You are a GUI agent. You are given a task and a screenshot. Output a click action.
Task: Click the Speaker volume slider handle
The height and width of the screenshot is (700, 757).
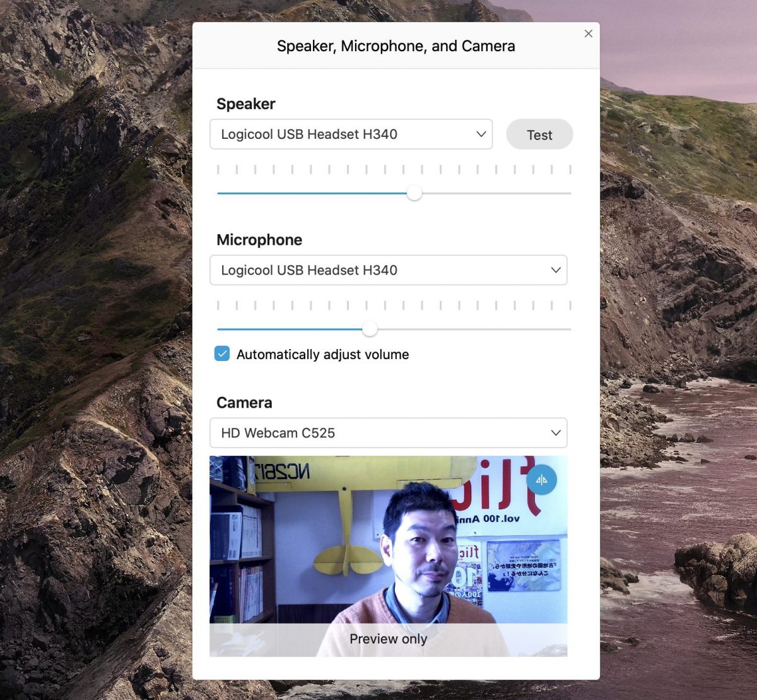(x=414, y=193)
